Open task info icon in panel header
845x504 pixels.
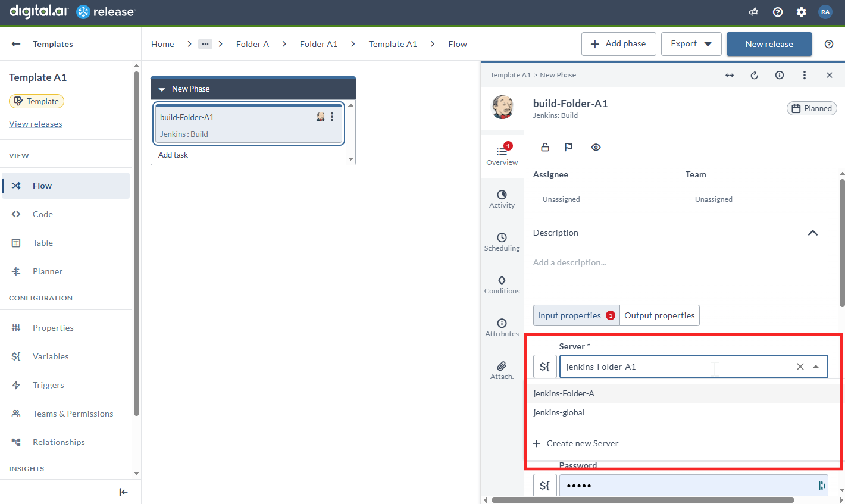point(780,75)
